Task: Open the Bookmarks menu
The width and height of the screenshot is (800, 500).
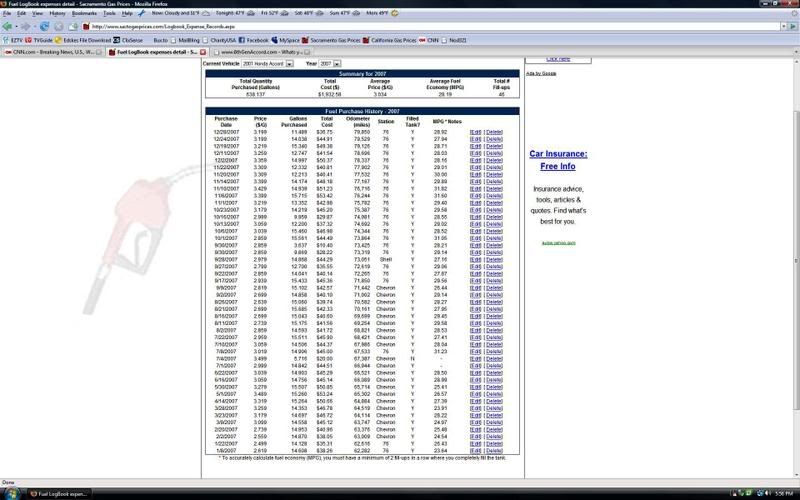Action: tap(84, 13)
